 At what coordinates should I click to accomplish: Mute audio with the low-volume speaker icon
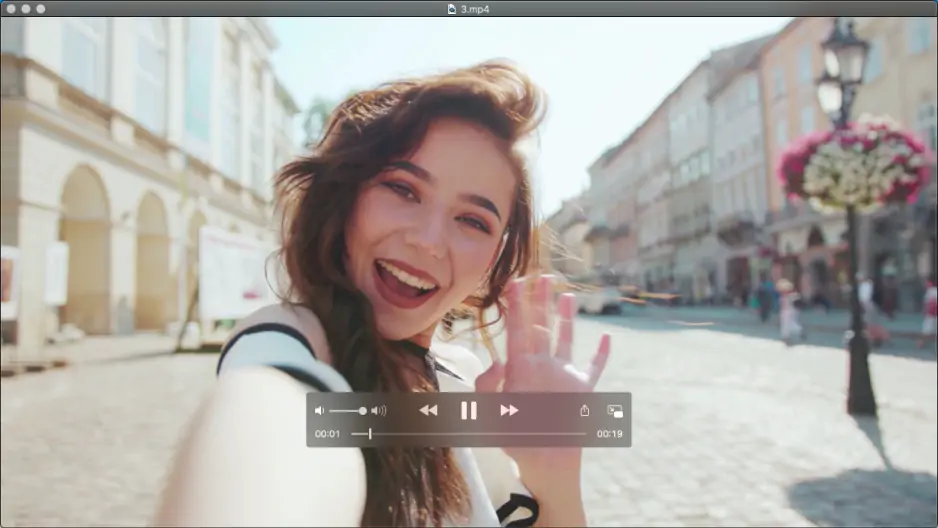(x=319, y=410)
